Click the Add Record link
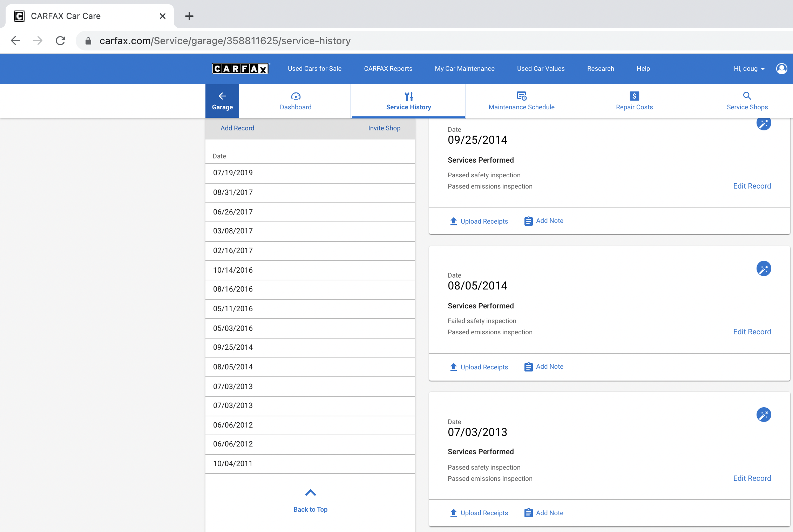The height and width of the screenshot is (532, 793). (x=237, y=128)
